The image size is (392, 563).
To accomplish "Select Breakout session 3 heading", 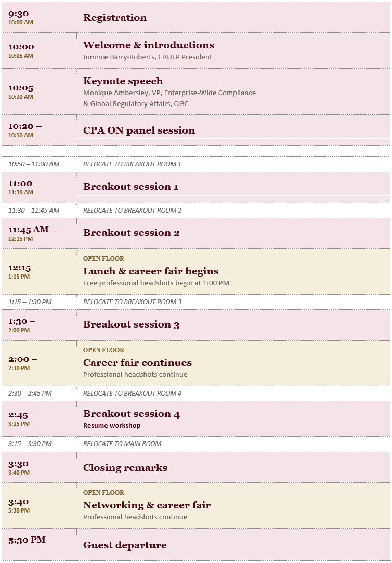I will 132,324.
